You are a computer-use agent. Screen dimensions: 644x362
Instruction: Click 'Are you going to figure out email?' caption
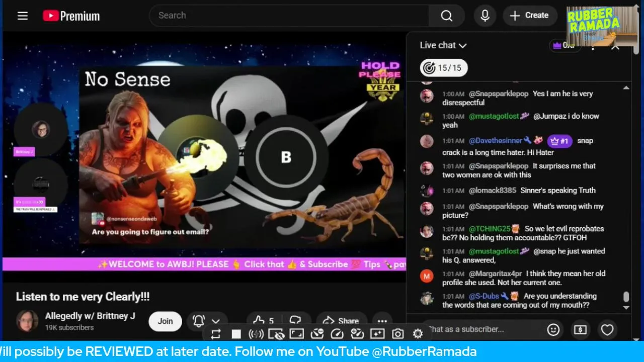point(150,232)
